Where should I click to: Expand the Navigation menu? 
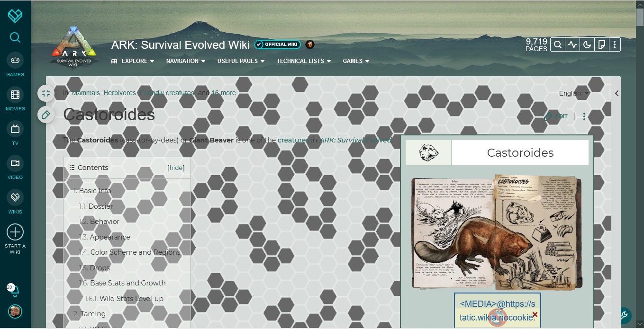186,61
